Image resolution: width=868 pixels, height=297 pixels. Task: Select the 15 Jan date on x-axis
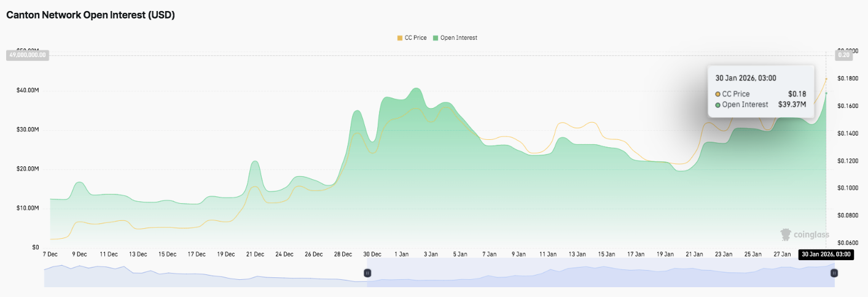click(x=606, y=254)
